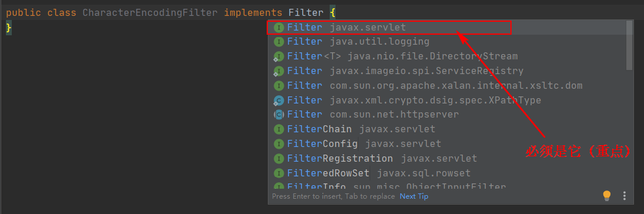The height and width of the screenshot is (214, 644).
Task: Click the closing curly brace in editor
Action: tap(9, 28)
